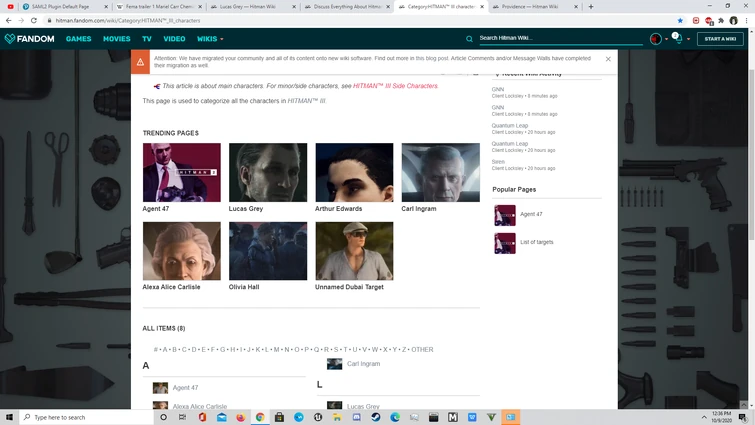Switch to Lucas Grey Hitman Wiki tab

(252, 7)
